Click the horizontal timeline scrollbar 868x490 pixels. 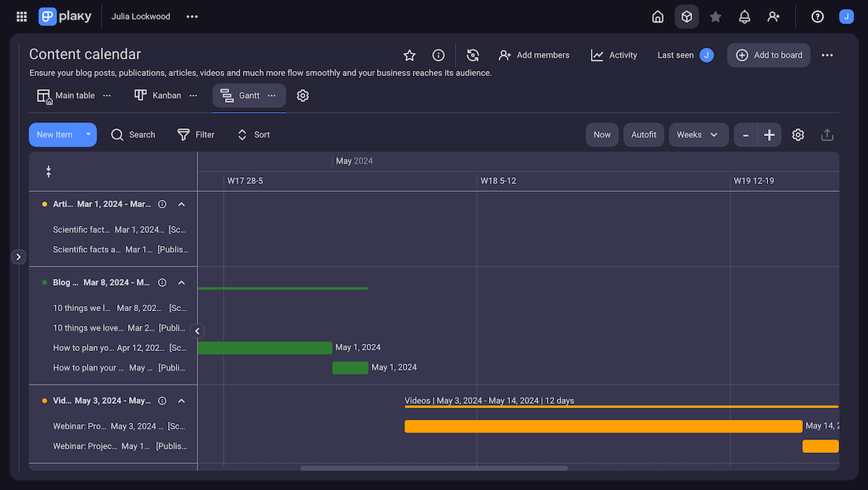(434, 468)
